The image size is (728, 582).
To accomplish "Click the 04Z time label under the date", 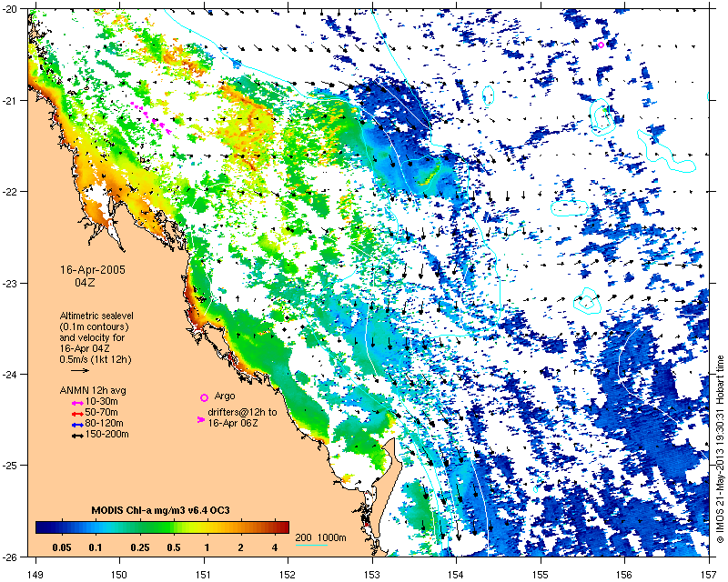I will [85, 282].
